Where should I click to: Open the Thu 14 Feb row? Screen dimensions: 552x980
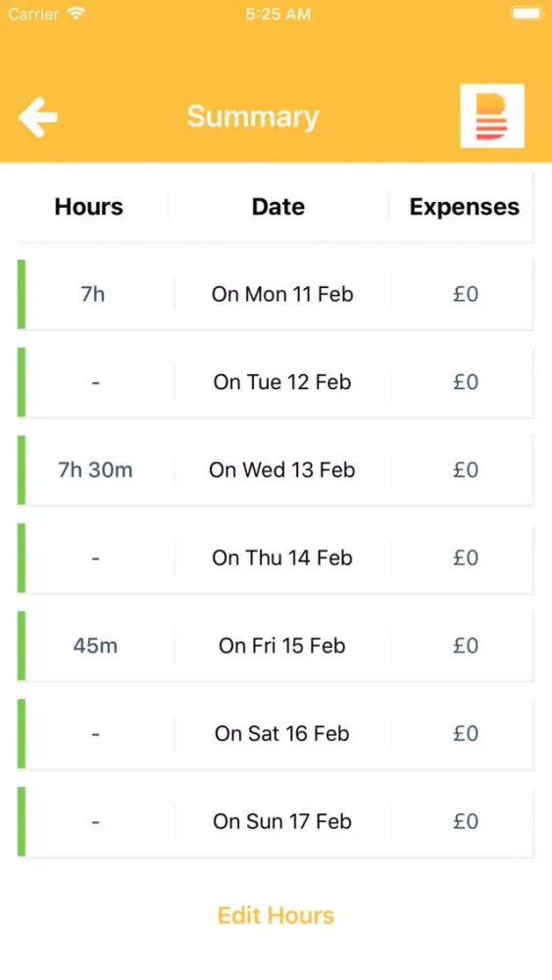tap(276, 558)
